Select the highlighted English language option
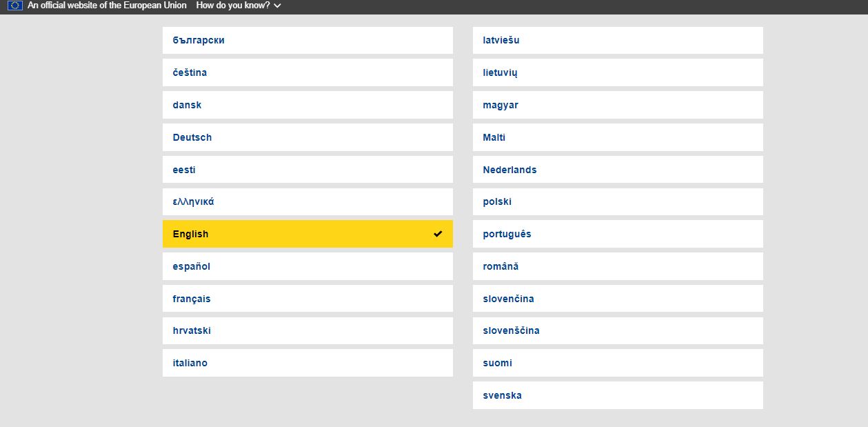Viewport: 868px width, 427px height. pyautogui.click(x=307, y=234)
